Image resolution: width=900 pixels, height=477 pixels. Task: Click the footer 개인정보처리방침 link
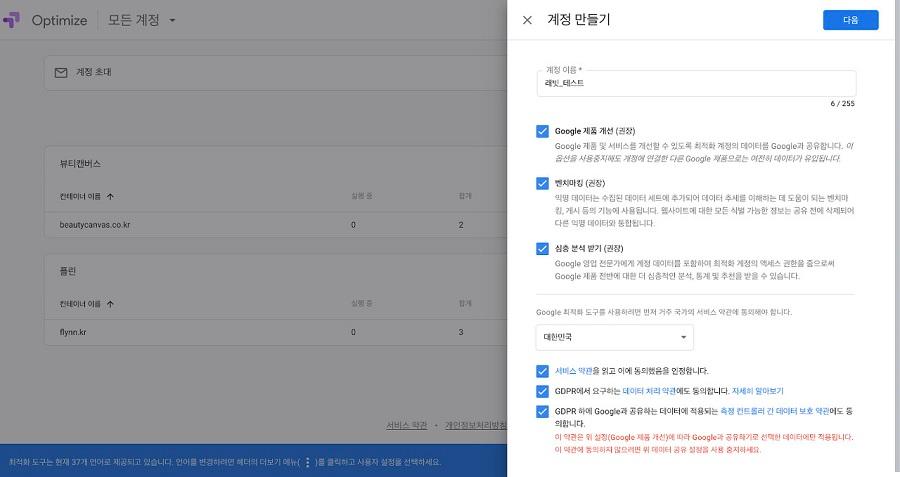click(x=475, y=425)
